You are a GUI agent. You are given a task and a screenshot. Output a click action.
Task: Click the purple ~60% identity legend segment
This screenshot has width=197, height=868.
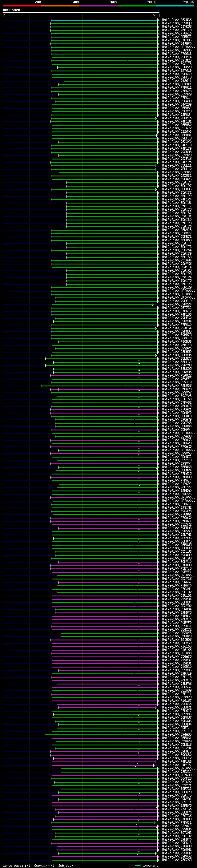click(x=98, y=6)
